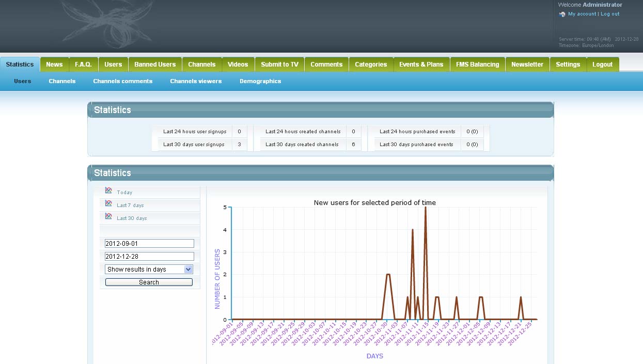The image size is (643, 364).
Task: Click the chart icon next to Today
Action: point(108,191)
